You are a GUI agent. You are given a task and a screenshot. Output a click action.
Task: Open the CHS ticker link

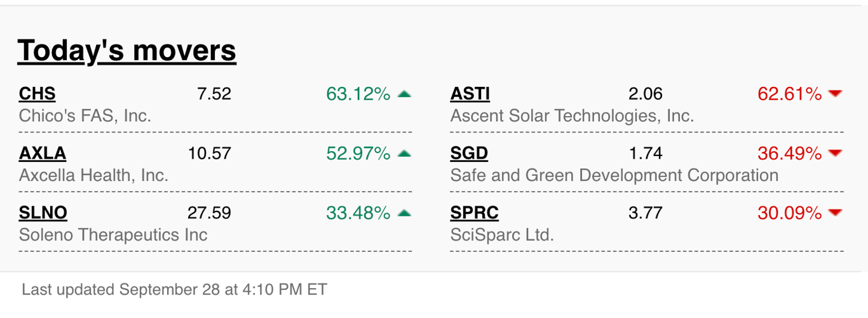click(37, 94)
